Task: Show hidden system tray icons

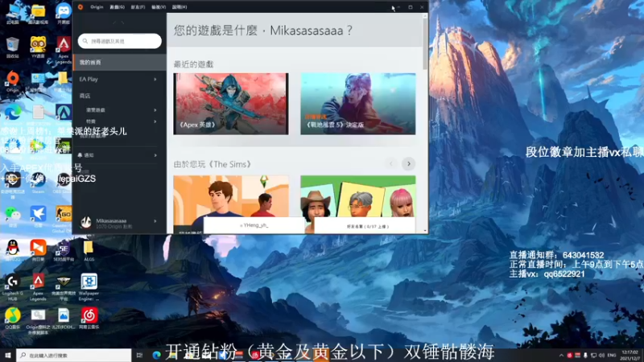Action: (561, 355)
